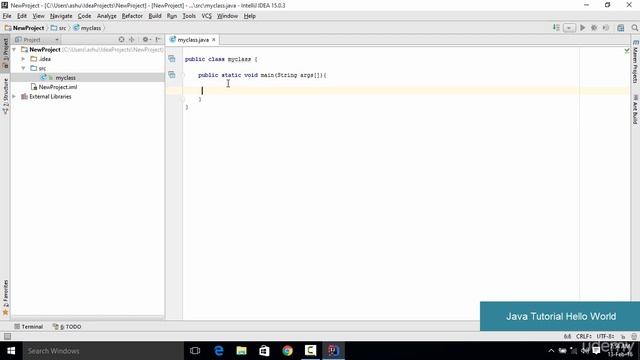Click the Debug bug icon
The width and height of the screenshot is (640, 360).
[x=594, y=28]
